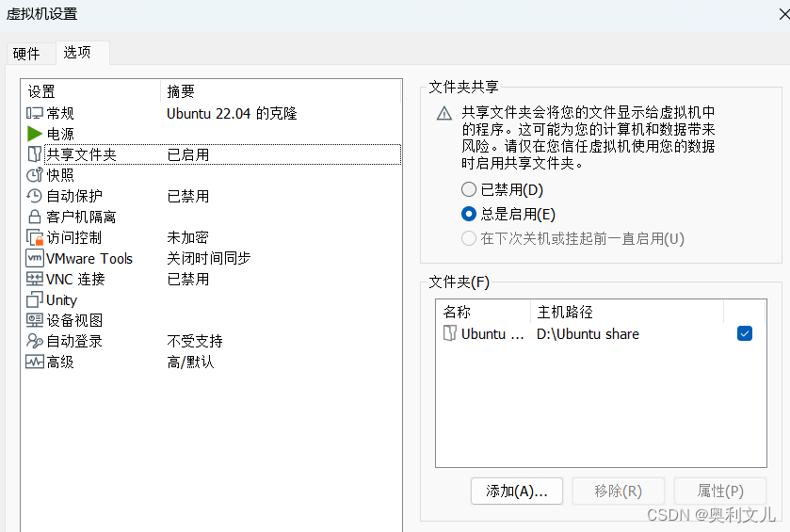Select the 访问控制 settings row

pos(214,237)
